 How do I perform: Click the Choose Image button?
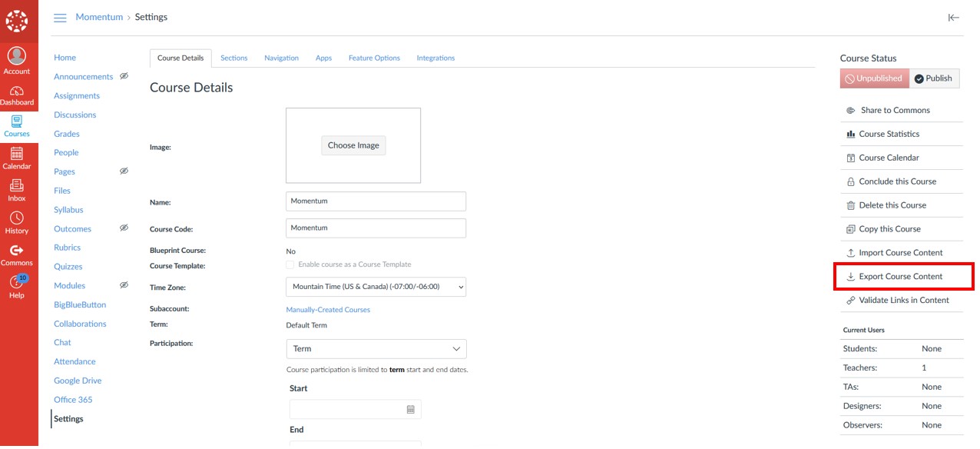pyautogui.click(x=353, y=145)
